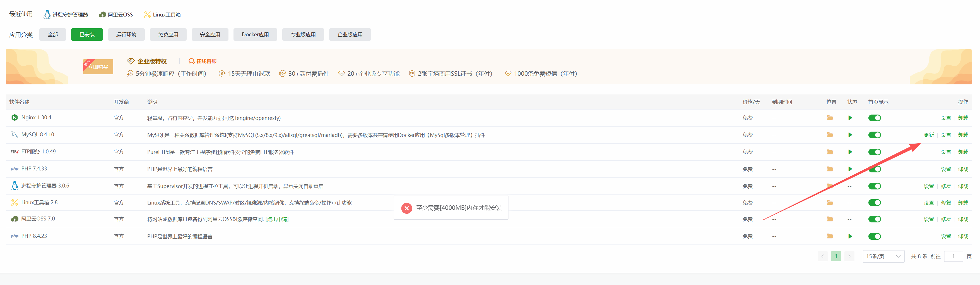
Task: Click MySQL running status play icon
Action: coord(850,135)
